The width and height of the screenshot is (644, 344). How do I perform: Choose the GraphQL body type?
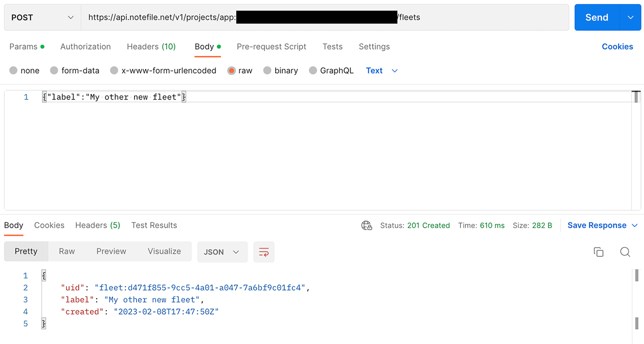pyautogui.click(x=313, y=70)
